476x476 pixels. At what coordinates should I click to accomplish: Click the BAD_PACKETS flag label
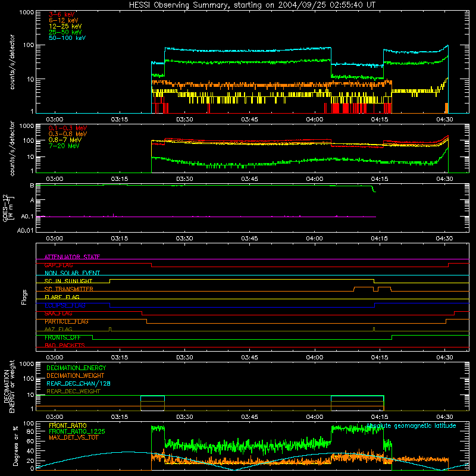point(65,345)
